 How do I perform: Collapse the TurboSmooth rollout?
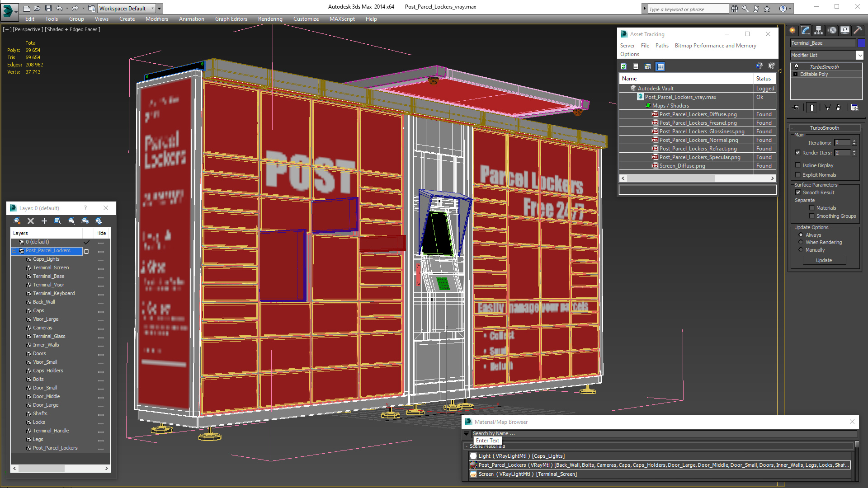tap(793, 128)
